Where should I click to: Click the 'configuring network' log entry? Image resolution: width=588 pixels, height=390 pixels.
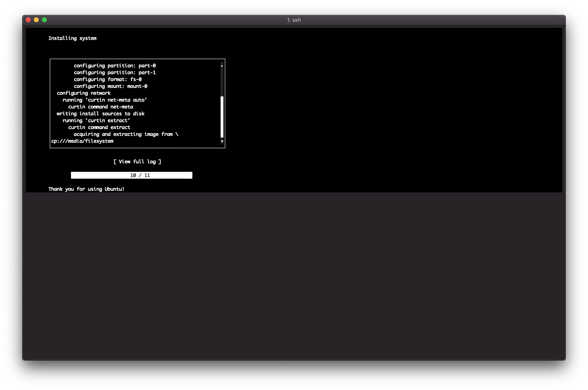tap(83, 93)
